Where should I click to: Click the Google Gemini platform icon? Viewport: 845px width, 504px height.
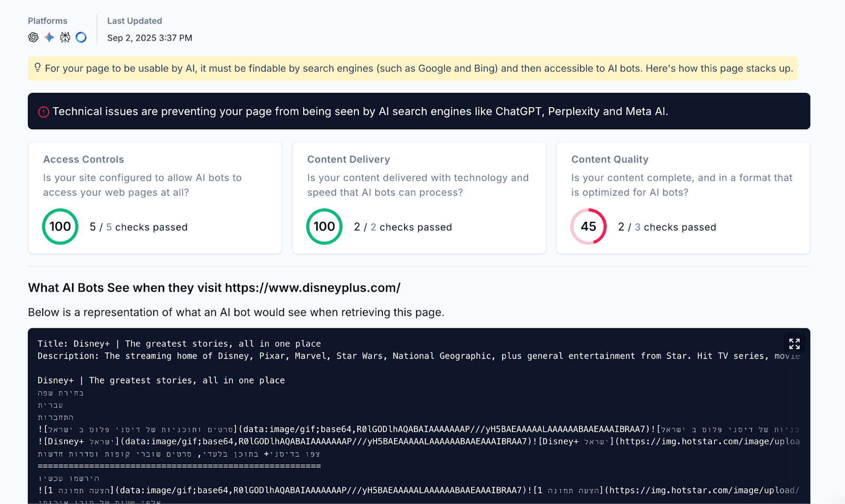(x=49, y=37)
